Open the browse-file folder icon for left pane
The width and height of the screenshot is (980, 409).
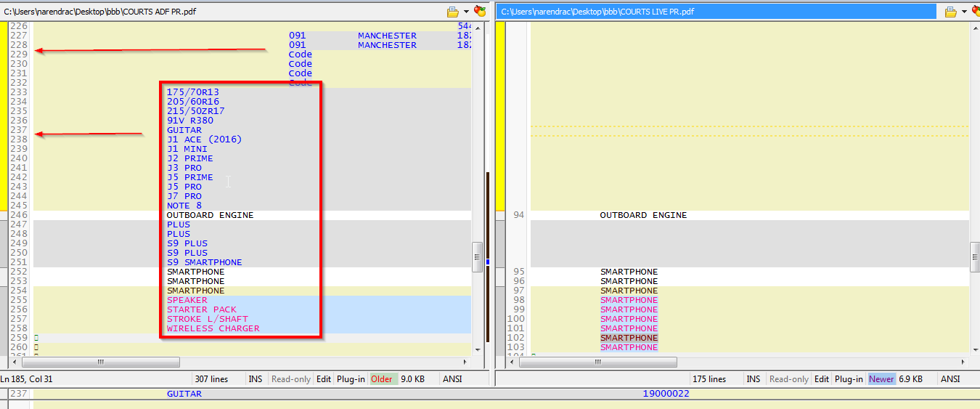(453, 12)
